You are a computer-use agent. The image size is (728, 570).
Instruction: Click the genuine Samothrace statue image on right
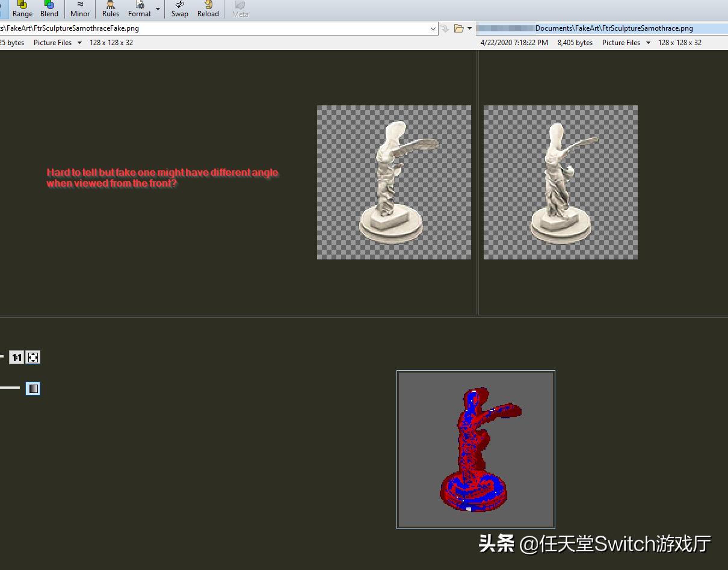(561, 182)
